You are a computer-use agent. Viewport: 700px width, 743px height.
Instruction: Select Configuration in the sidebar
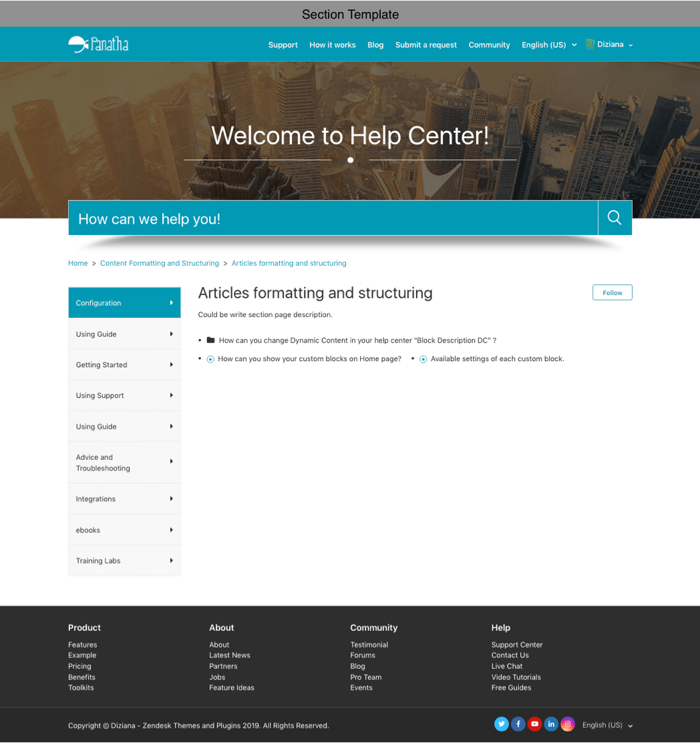(124, 302)
